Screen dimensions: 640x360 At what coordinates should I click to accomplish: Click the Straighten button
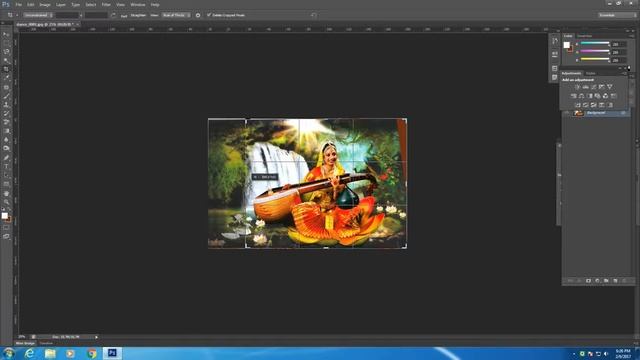138,15
